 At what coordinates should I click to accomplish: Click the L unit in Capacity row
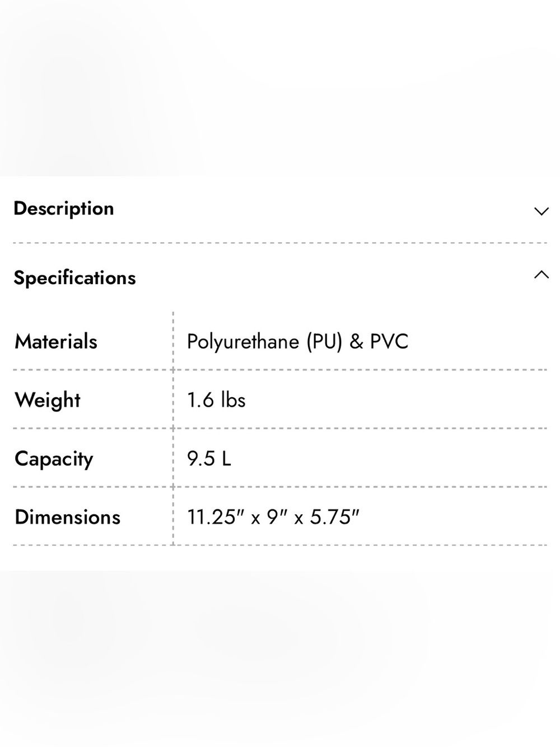[226, 458]
